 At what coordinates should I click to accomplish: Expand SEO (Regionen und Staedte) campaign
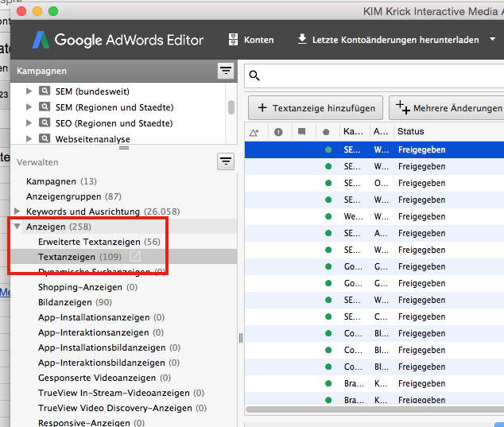point(29,122)
